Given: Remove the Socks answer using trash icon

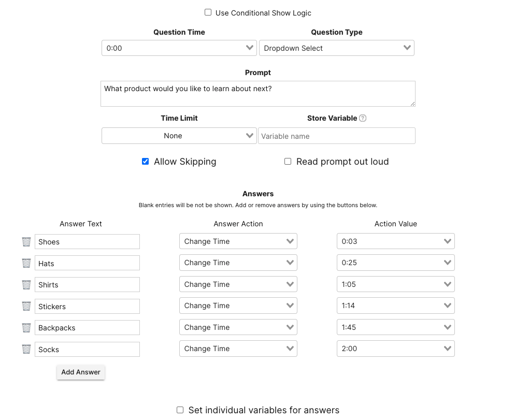Looking at the screenshot, I should click(26, 349).
